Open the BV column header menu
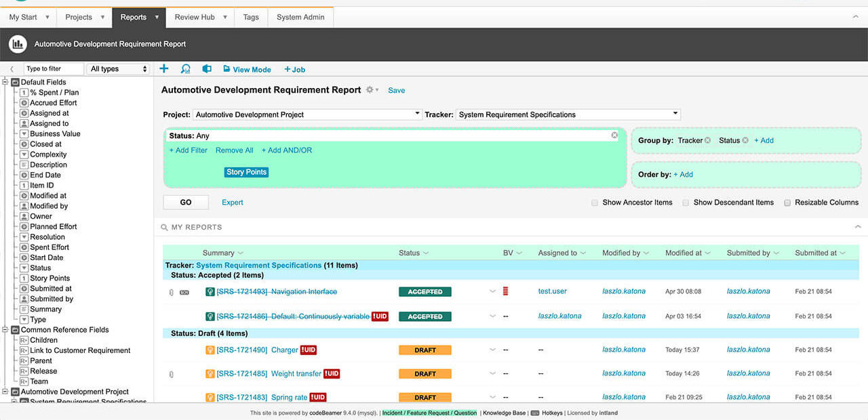 point(519,253)
